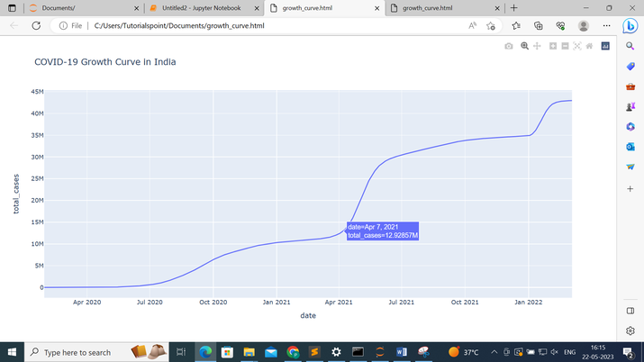Click the address bar file path
Viewport: 644px width, 362px height.
pyautogui.click(x=179, y=25)
